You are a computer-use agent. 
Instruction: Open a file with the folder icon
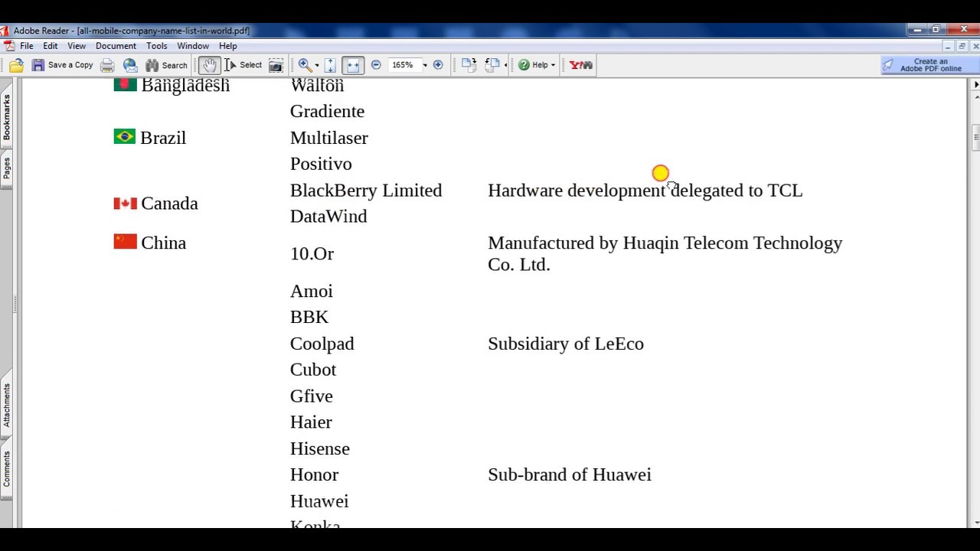[x=16, y=65]
